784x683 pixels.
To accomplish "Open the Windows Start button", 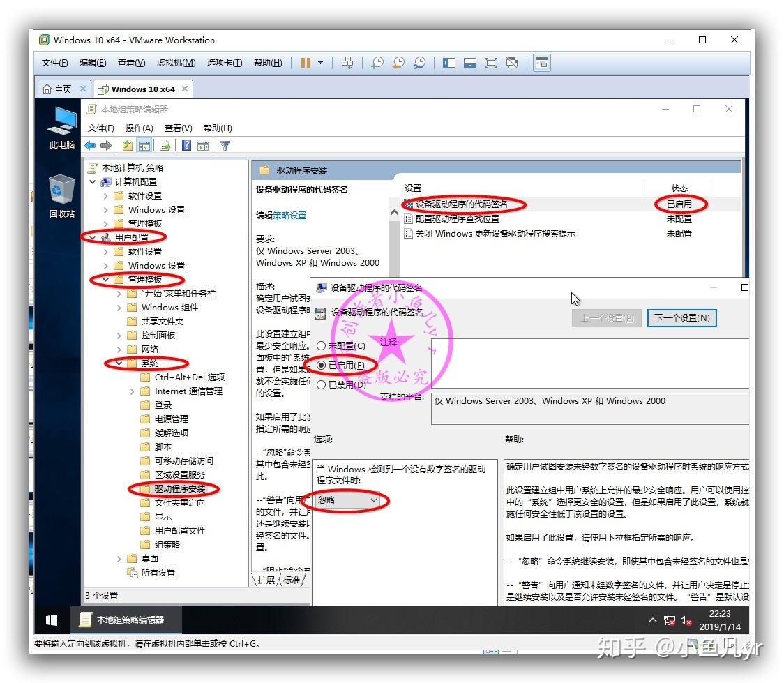I will click(x=52, y=620).
